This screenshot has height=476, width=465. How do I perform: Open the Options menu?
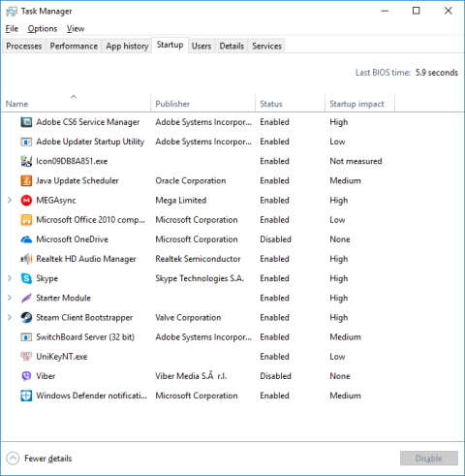(x=43, y=29)
